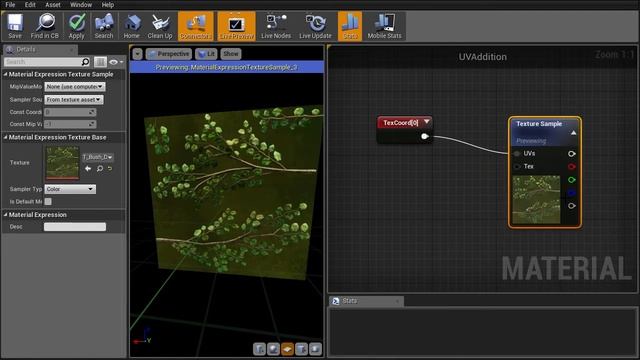Click the Desc text field
This screenshot has height=360, width=640.
(75, 227)
